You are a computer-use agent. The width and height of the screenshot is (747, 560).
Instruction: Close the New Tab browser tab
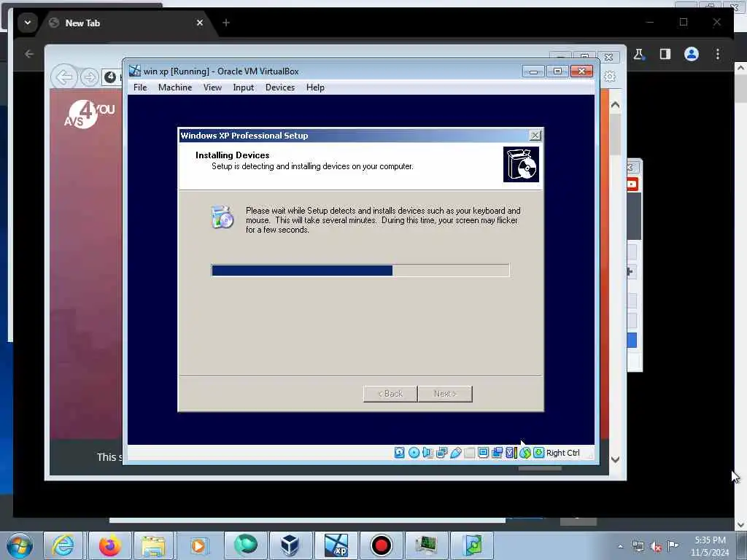[200, 23]
